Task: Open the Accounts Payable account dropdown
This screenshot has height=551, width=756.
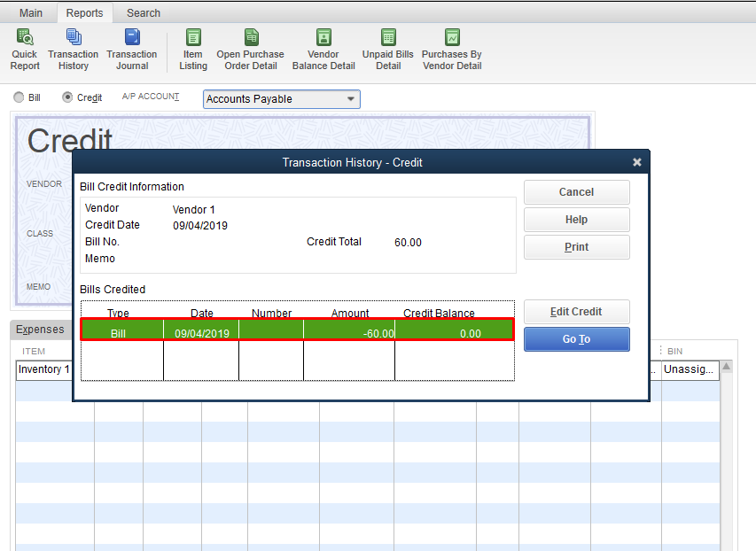Action: 351,98
